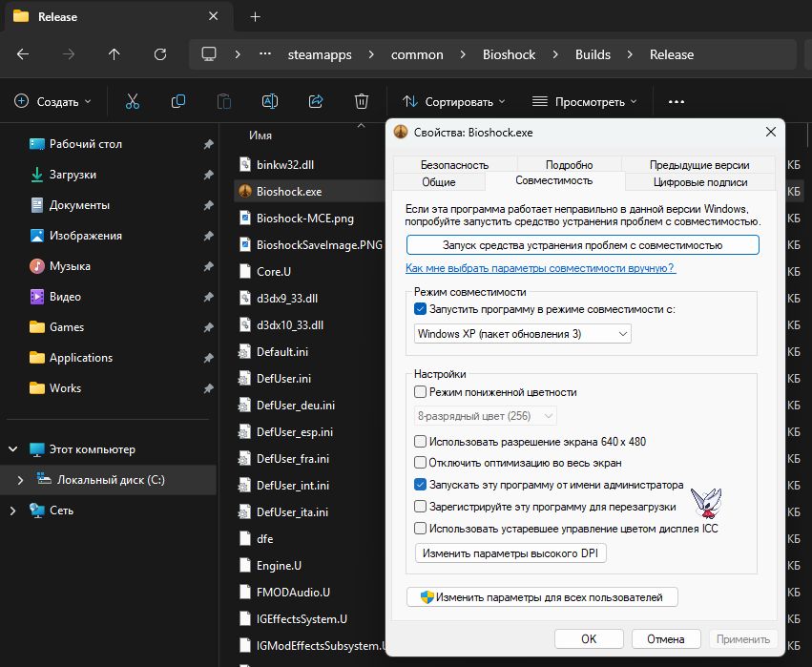Click the Delete trash icon

[x=361, y=101]
